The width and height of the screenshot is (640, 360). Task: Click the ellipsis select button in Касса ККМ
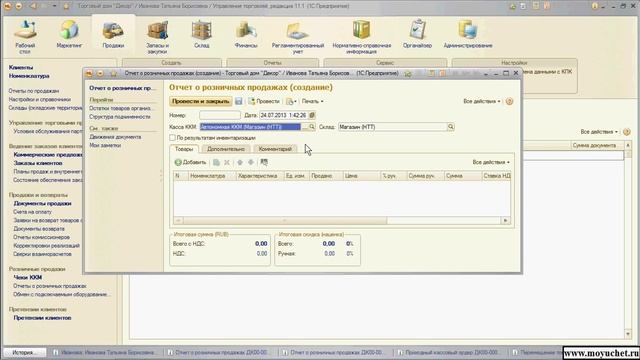pyautogui.click(x=304, y=127)
